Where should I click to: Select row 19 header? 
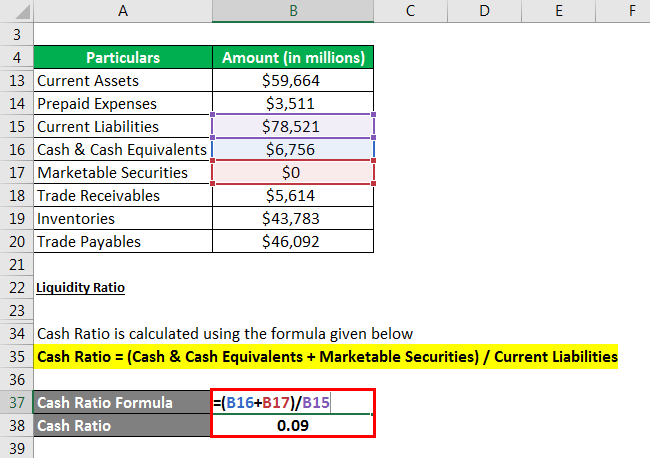(x=17, y=218)
